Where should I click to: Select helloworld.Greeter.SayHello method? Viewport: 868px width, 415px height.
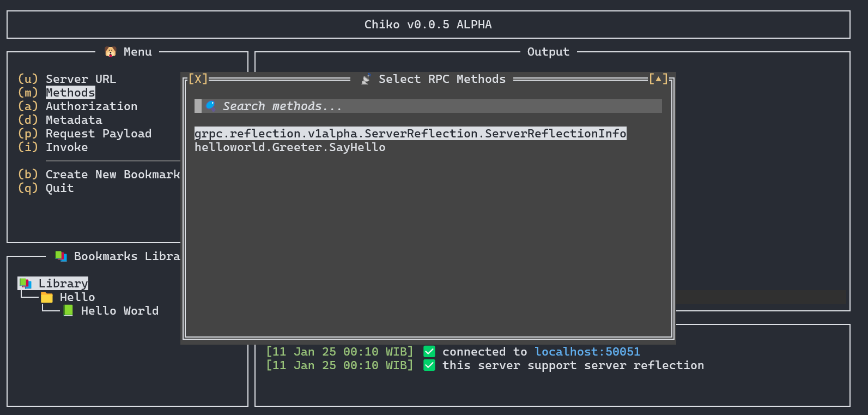290,147
